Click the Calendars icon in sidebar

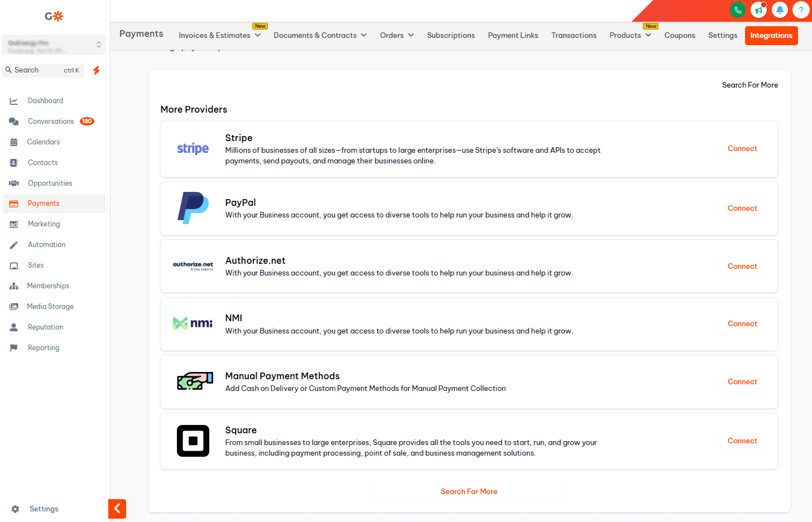click(14, 142)
